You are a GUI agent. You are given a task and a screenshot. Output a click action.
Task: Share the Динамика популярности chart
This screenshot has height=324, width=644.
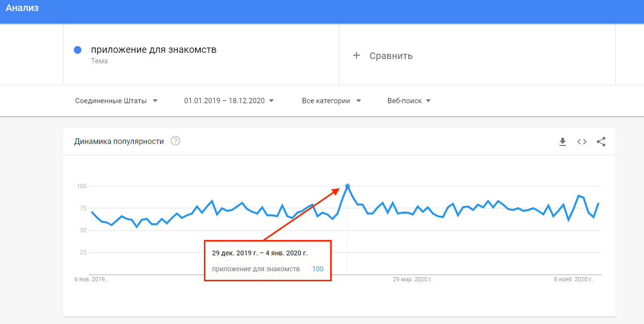click(601, 142)
